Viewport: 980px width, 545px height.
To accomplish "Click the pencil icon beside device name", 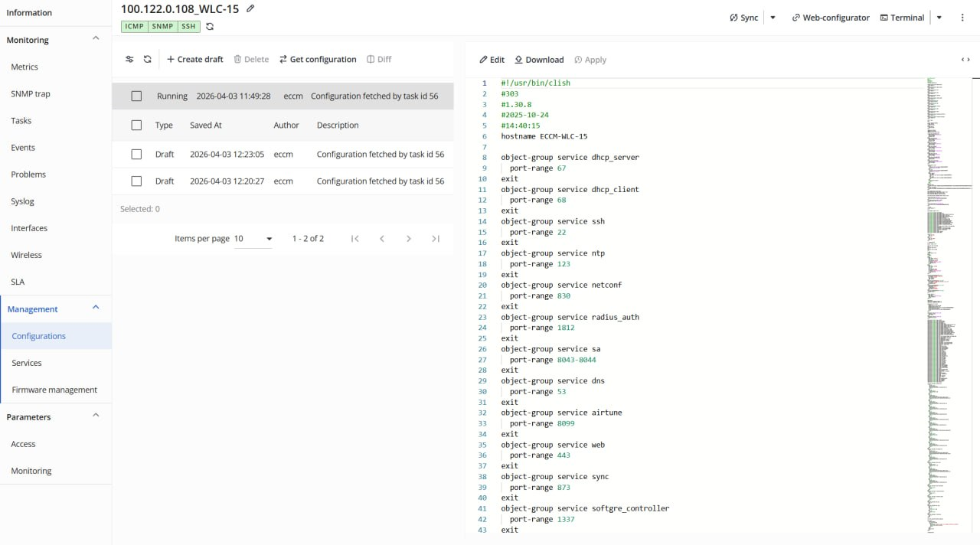I will click(250, 8).
